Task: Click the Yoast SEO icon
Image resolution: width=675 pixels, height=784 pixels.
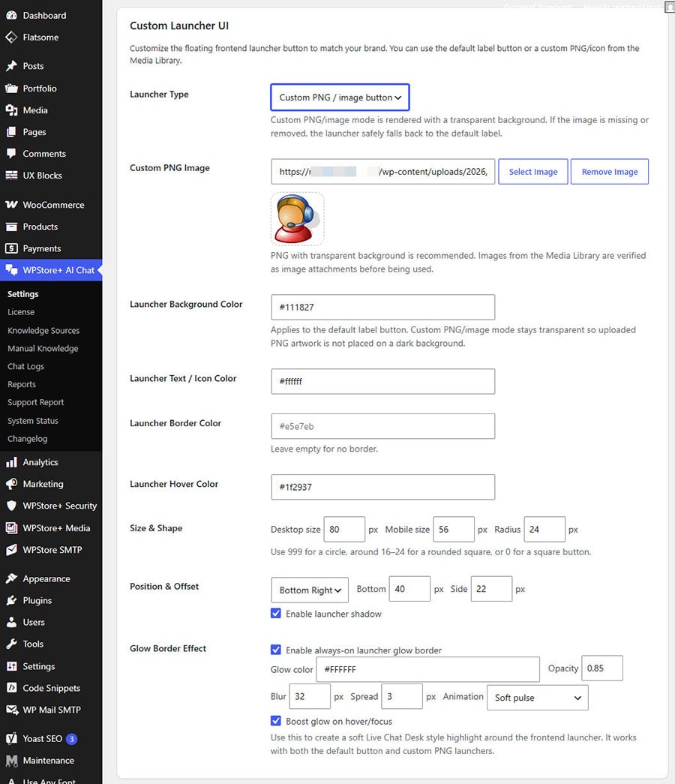Action: (x=11, y=738)
